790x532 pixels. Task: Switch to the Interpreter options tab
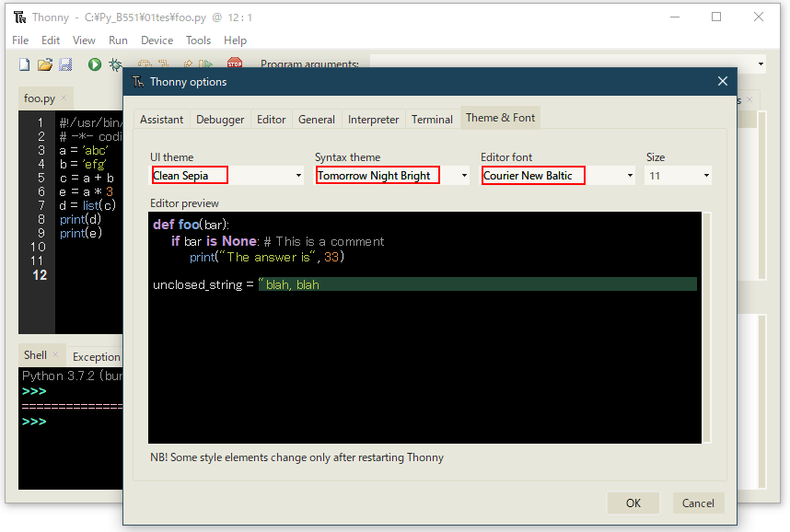(x=373, y=120)
